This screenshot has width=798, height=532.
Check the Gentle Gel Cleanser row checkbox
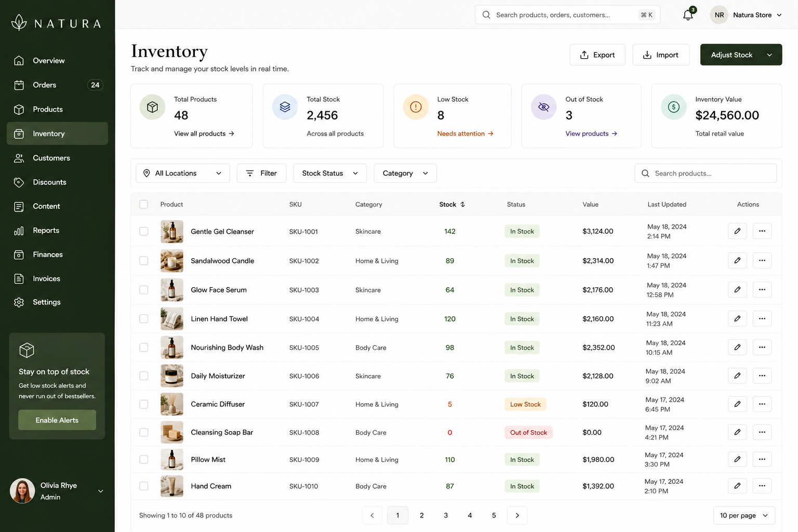coord(144,231)
